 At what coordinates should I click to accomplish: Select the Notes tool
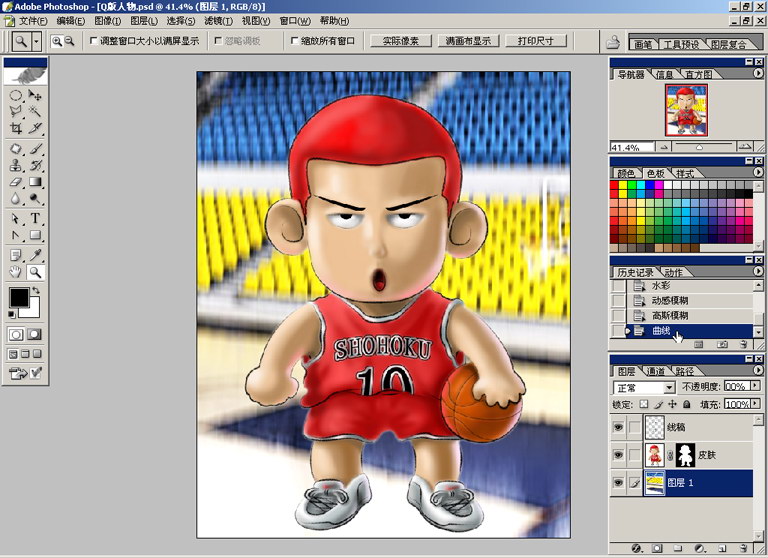pyautogui.click(x=16, y=255)
